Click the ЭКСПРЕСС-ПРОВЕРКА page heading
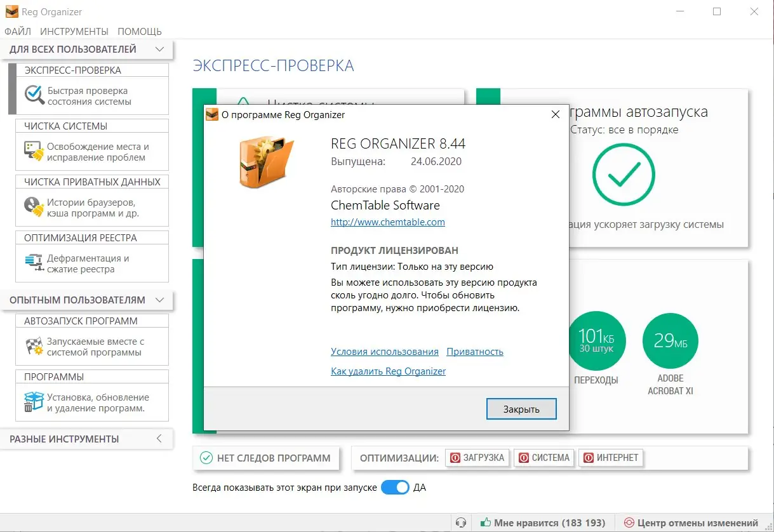 [273, 65]
